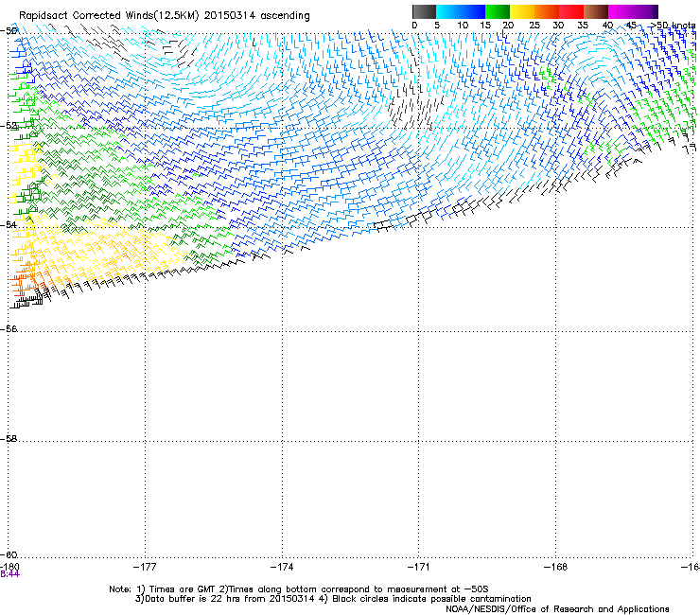The image size is (700, 615).
Task: Click the cyan 5-10 knots legend segment
Action: 448,11
